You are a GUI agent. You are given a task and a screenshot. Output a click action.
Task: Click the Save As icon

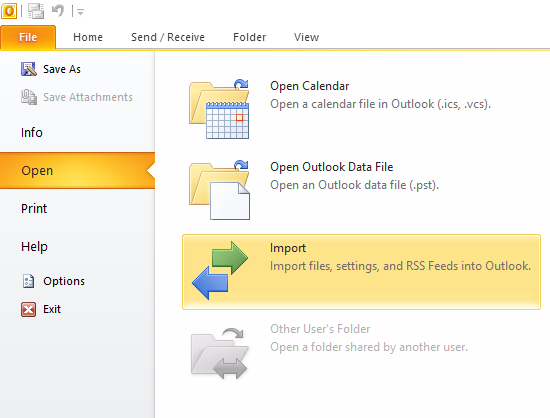29,69
